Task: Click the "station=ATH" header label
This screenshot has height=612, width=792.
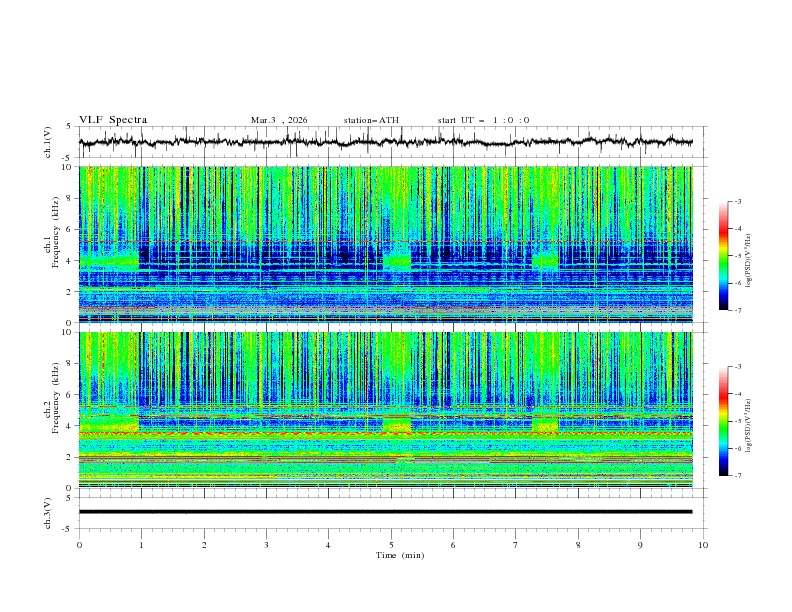Action: pyautogui.click(x=371, y=120)
